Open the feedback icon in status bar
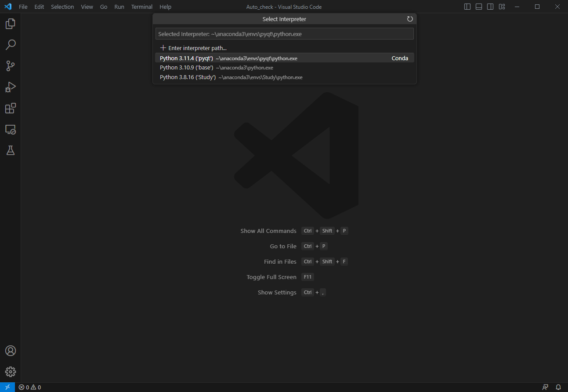This screenshot has width=568, height=392. pos(545,387)
